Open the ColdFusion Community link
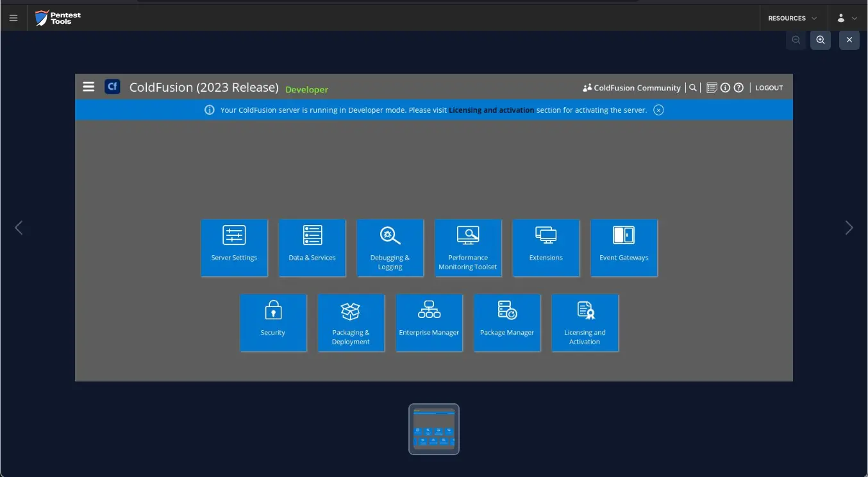Screen dimensions: 868x477 [631, 88]
